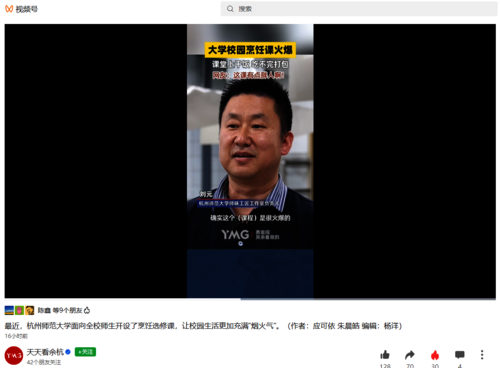Select the first friend avatar thumbnail

(9, 311)
